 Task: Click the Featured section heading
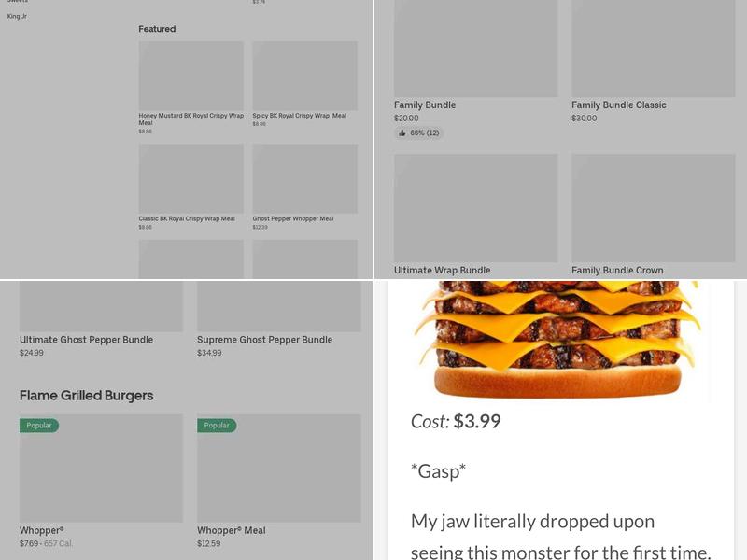pyautogui.click(x=156, y=29)
